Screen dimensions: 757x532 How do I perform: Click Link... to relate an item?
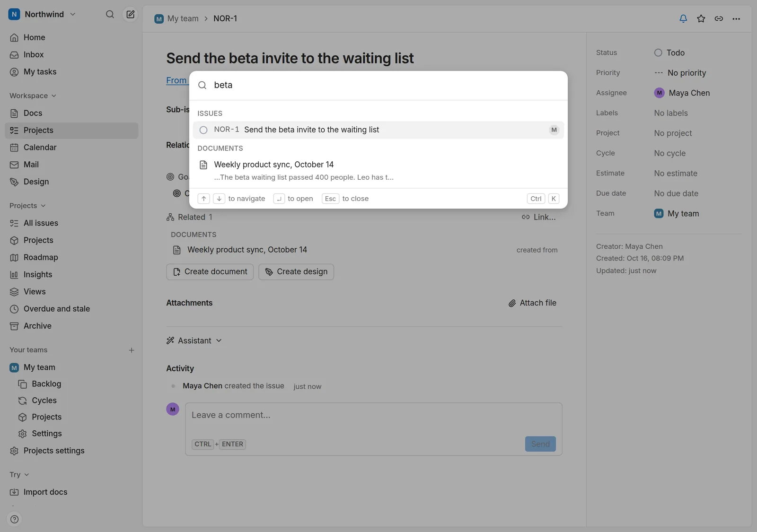(538, 217)
